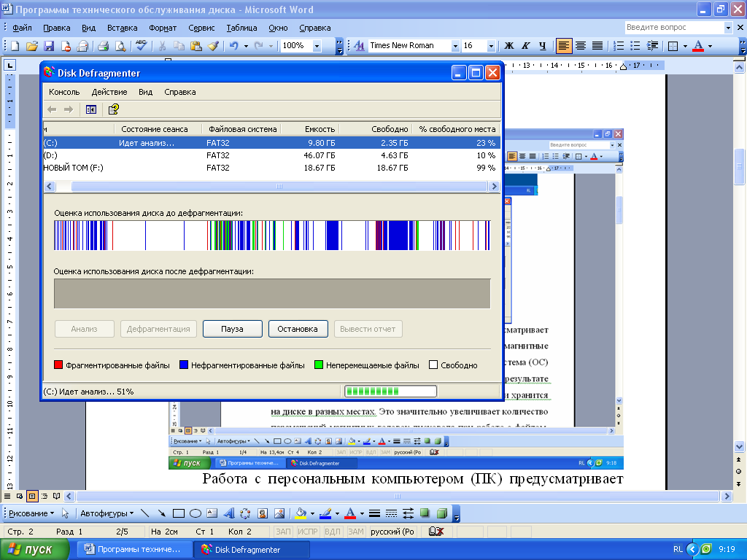Toggle console tree icon in Disk Defragmenter toolbar

pyautogui.click(x=91, y=109)
